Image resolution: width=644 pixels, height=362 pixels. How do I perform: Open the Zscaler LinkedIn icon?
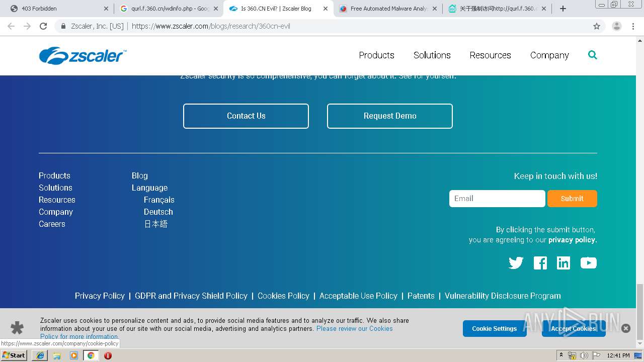[563, 263]
